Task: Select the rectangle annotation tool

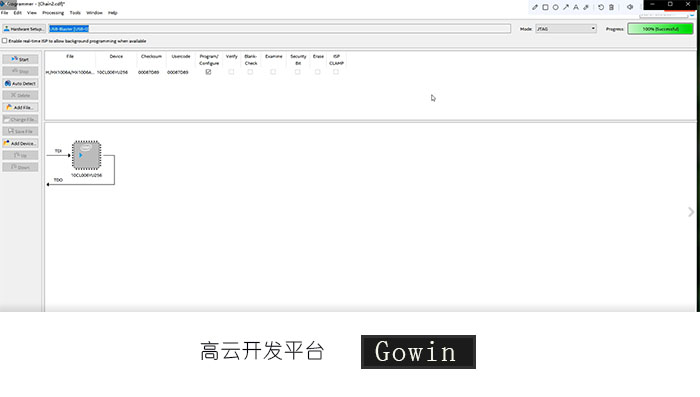Action: pos(545,7)
